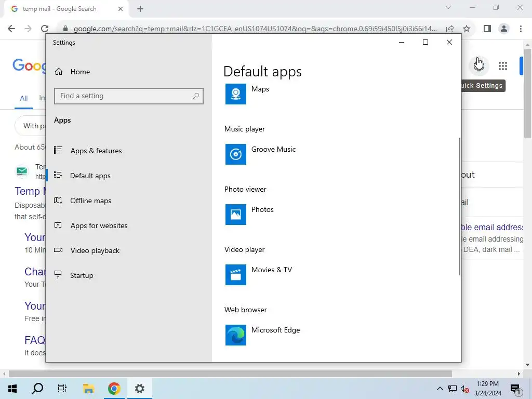The image size is (532, 399).
Task: Open Chrome tab search chevron
Action: pyautogui.click(x=448, y=7)
